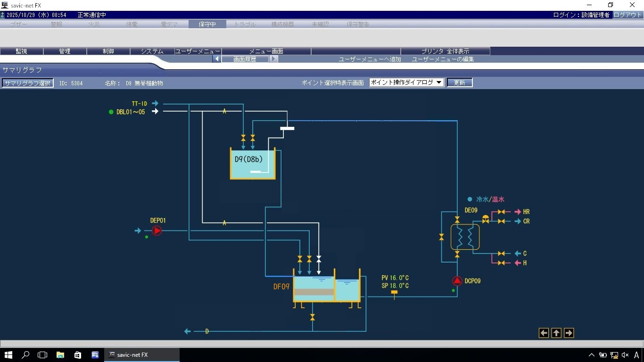Click the temperature sensor marker below PV/SP

(394, 293)
